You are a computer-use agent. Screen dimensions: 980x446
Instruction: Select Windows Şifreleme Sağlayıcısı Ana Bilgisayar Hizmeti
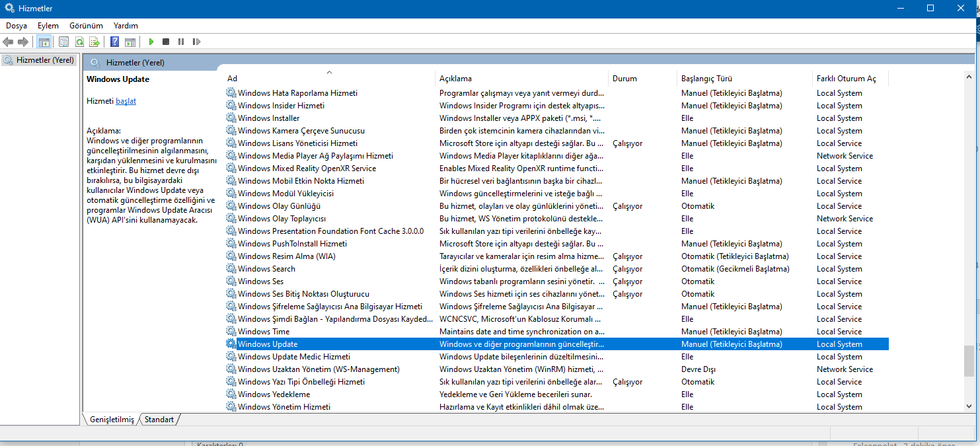click(x=556, y=307)
